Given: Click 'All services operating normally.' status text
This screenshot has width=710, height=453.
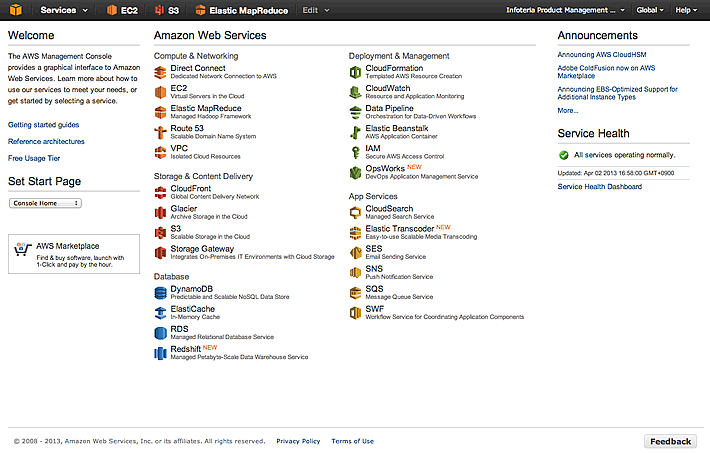Looking at the screenshot, I should tap(624, 155).
